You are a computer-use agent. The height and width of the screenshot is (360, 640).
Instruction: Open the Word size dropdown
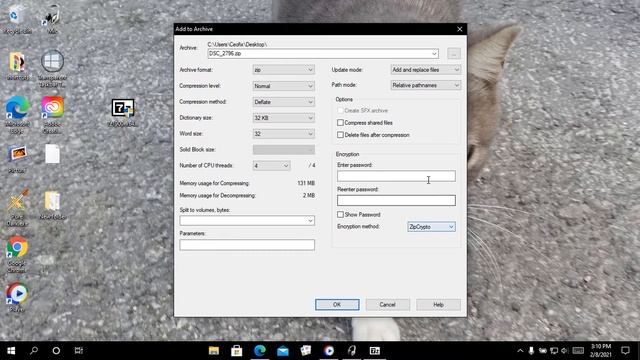[x=284, y=133]
